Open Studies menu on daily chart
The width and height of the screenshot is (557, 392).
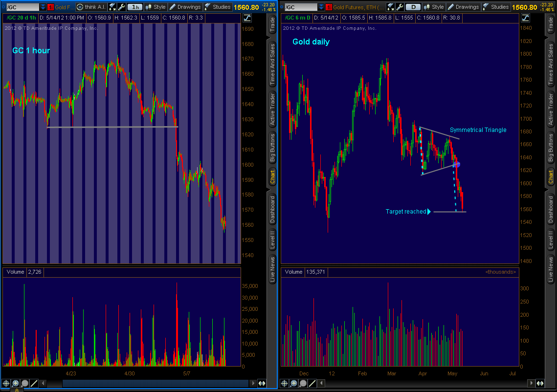coord(495,7)
